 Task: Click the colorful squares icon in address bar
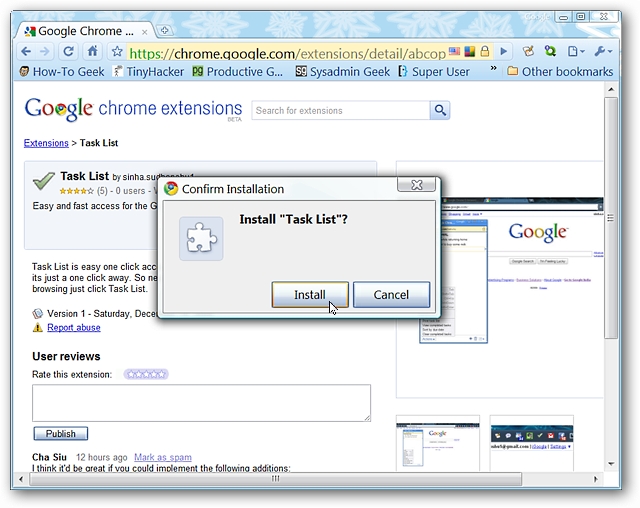[x=470, y=51]
